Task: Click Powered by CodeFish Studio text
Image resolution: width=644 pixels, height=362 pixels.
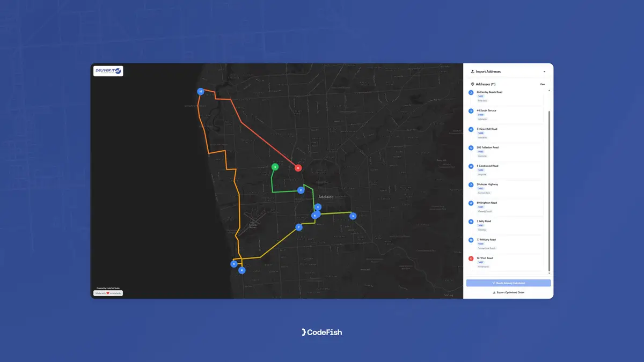Action: [x=108, y=288]
